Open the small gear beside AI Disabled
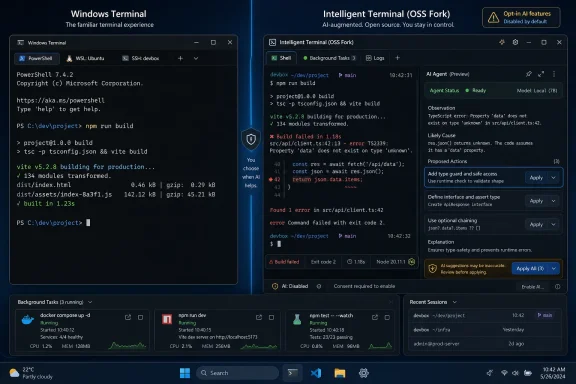 point(319,286)
